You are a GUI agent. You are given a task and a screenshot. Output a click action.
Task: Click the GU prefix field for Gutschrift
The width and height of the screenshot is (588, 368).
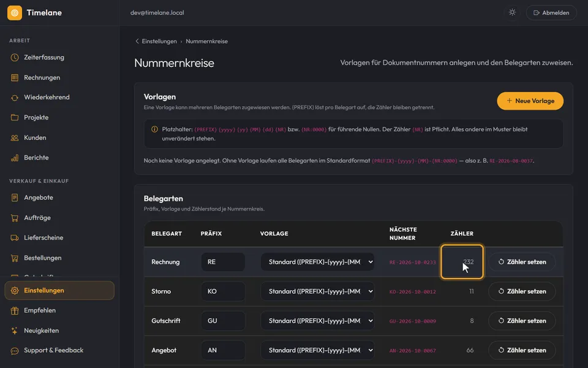pyautogui.click(x=223, y=321)
